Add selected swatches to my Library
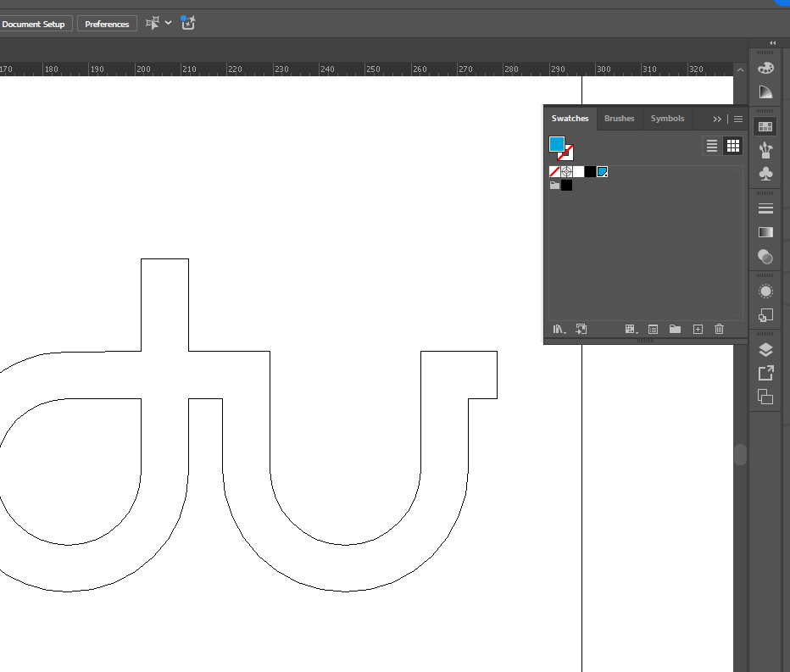 (x=581, y=329)
